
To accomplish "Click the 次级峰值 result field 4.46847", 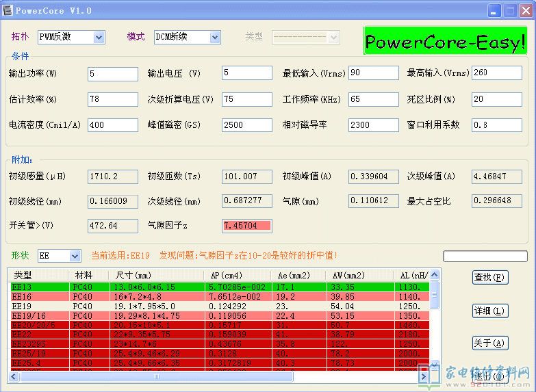I will pyautogui.click(x=497, y=177).
